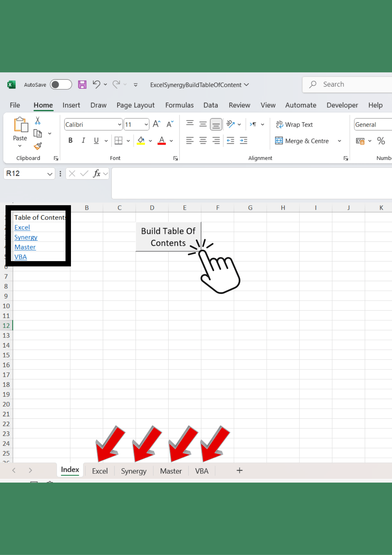The height and width of the screenshot is (555, 392).
Task: Click the Insert Function fx icon
Action: [96, 174]
